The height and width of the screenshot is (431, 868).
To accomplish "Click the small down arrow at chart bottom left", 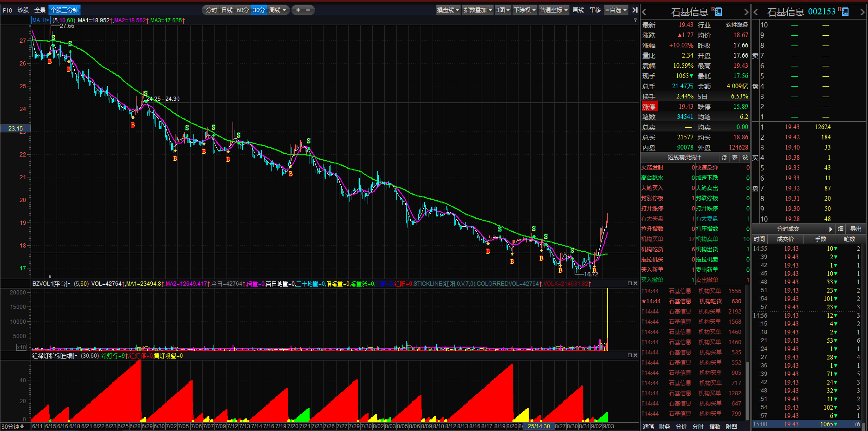I will coord(50,277).
